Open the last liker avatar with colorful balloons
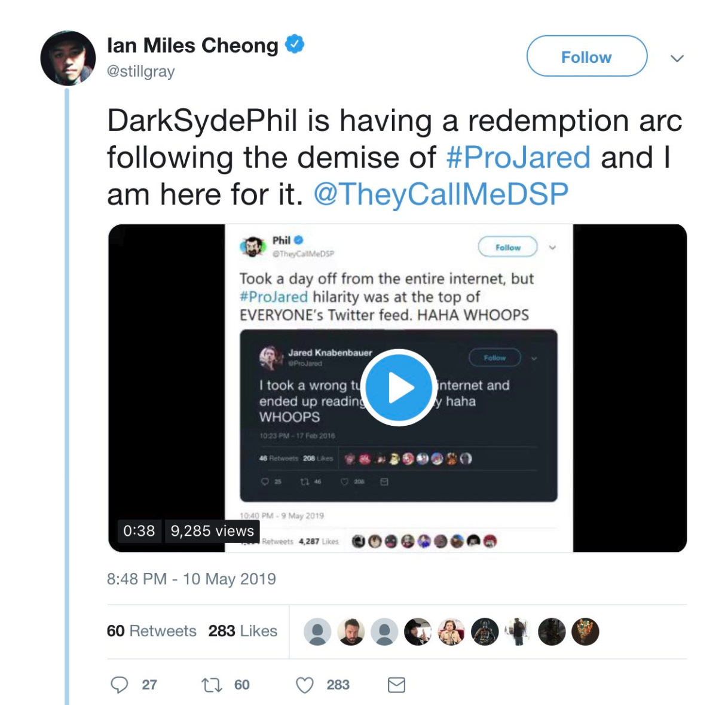This screenshot has height=705, width=728. (x=585, y=631)
